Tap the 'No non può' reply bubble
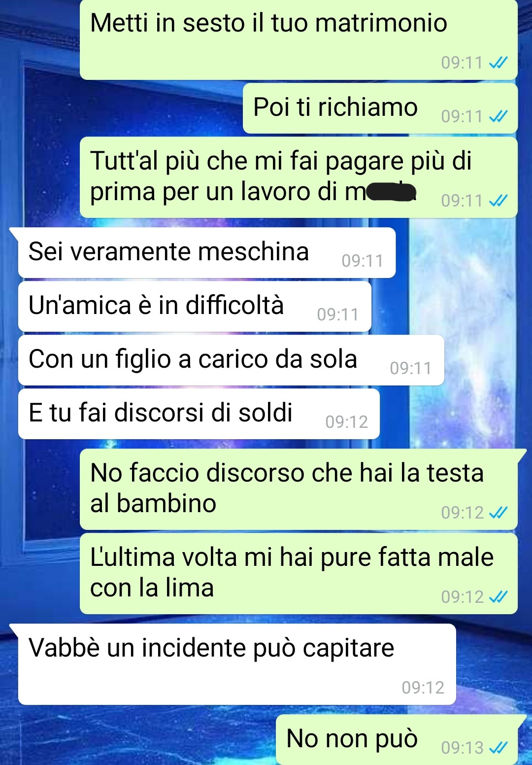The height and width of the screenshot is (765, 532). coord(397,739)
